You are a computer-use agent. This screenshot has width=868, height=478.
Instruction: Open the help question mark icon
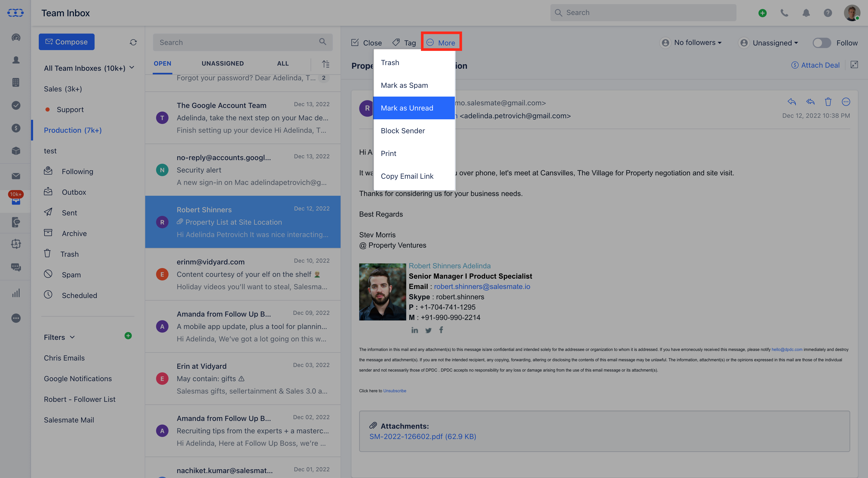coord(828,13)
